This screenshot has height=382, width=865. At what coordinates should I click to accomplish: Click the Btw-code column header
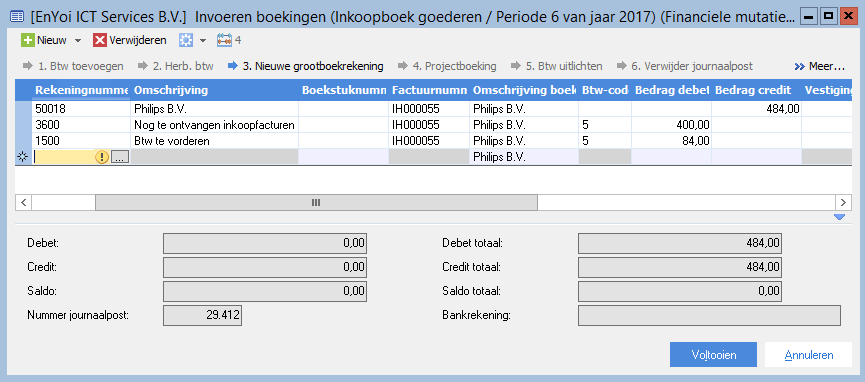605,90
